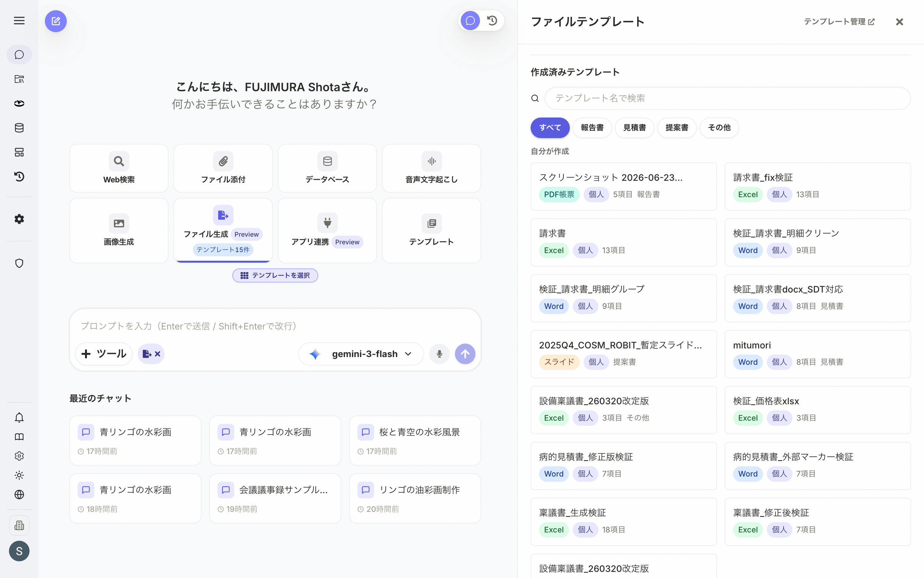Open the building organization icon
Screen dimensions: 924x578
coord(19,525)
